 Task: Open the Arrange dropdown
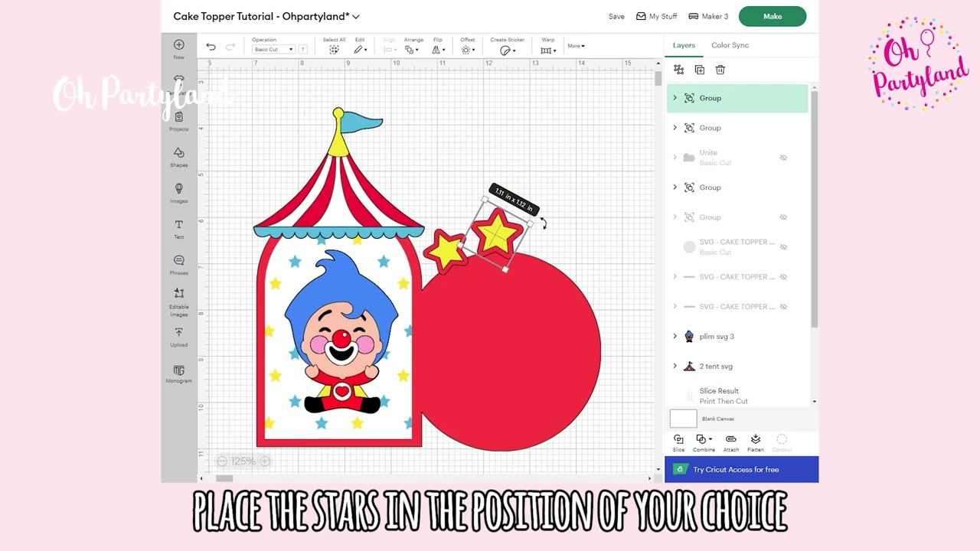tap(412, 50)
